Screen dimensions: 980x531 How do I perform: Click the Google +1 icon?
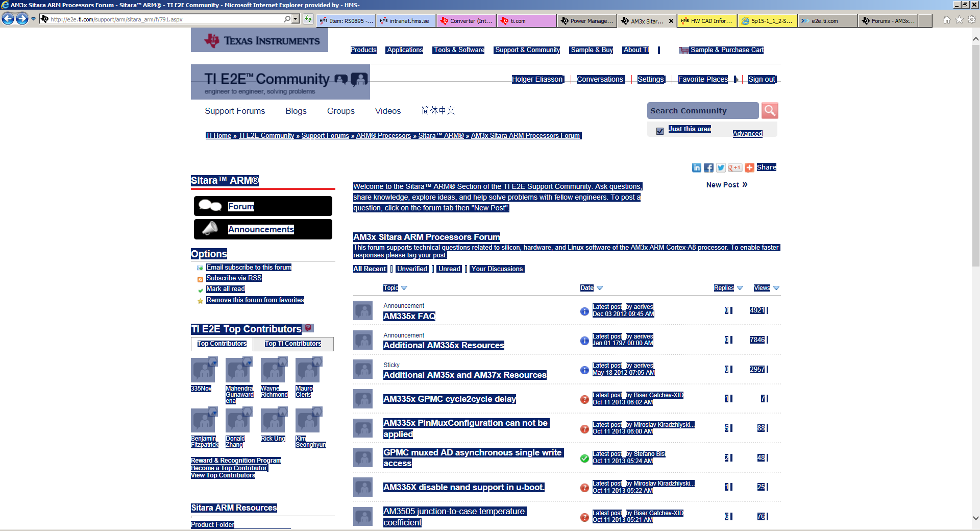coord(735,167)
